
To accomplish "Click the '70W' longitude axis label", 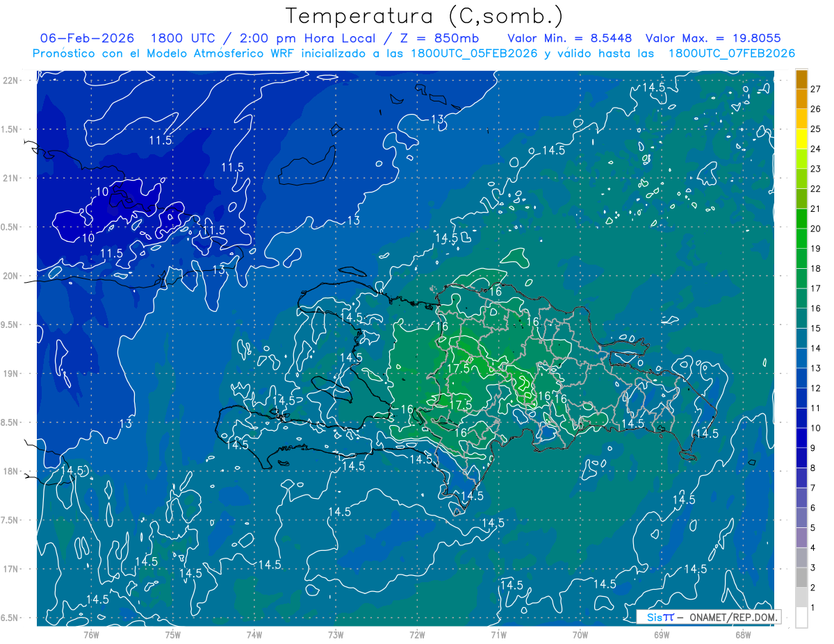I will pos(580,635).
